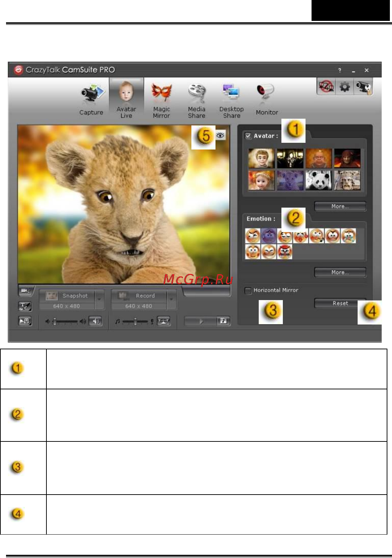Select the dark skeleton avatar
Viewport: 392px width, 558px height.
click(290, 158)
